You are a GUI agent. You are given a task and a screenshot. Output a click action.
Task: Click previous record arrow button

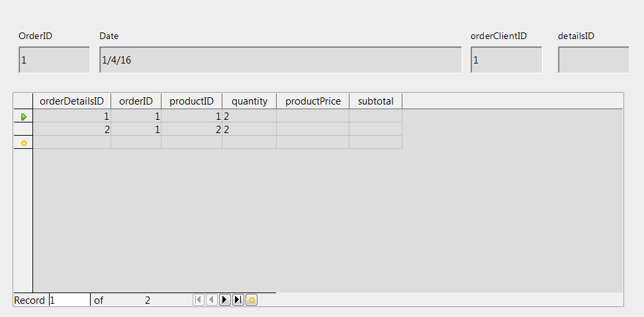[x=212, y=300]
